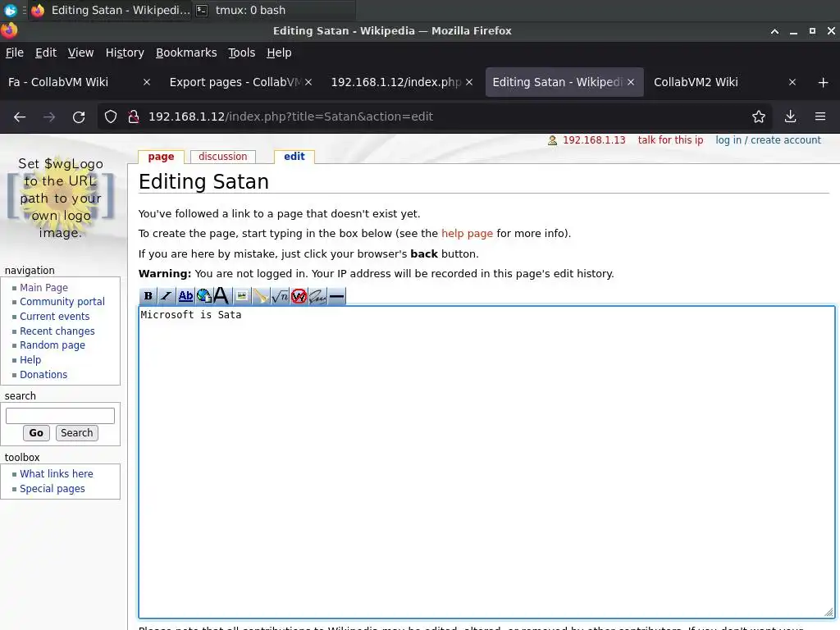This screenshot has width=840, height=630.
Task: Open the View menu
Action: click(80, 52)
